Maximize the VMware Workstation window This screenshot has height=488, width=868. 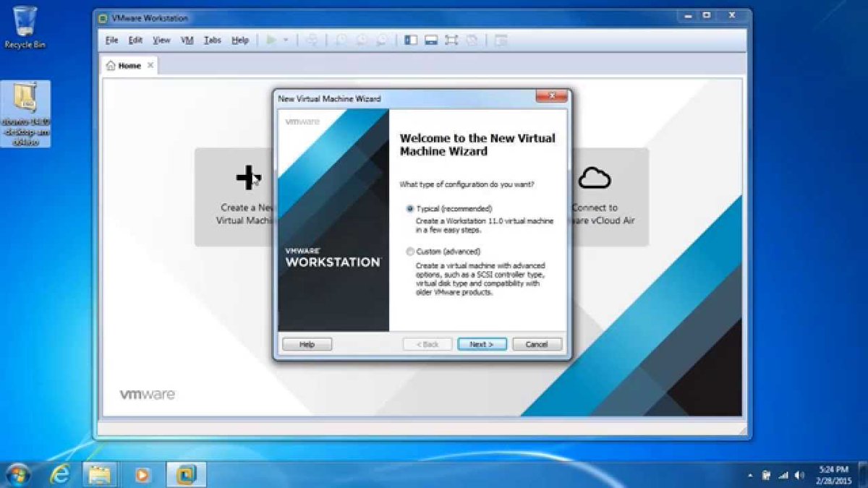coord(706,15)
